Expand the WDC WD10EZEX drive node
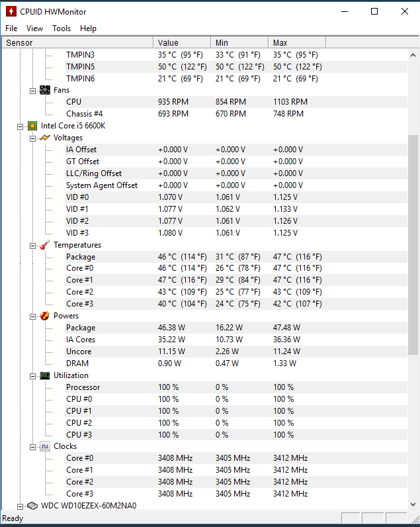This screenshot has height=527, width=420. 20,506
